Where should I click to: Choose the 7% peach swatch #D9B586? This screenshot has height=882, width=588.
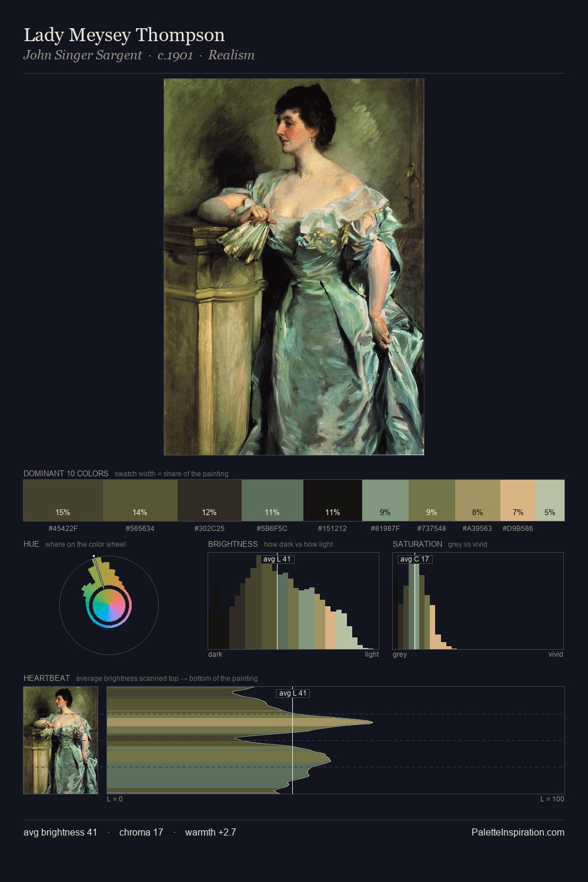(518, 500)
